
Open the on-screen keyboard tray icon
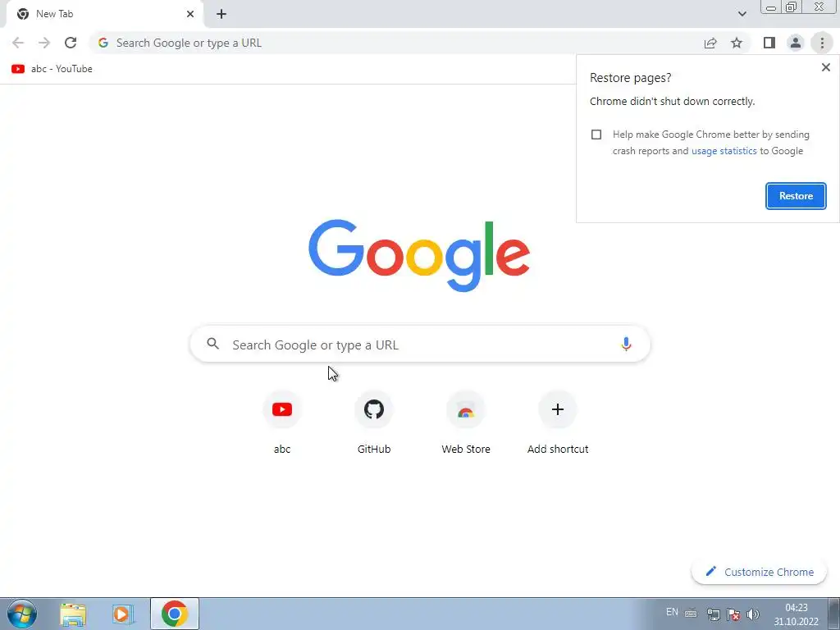pyautogui.click(x=691, y=614)
